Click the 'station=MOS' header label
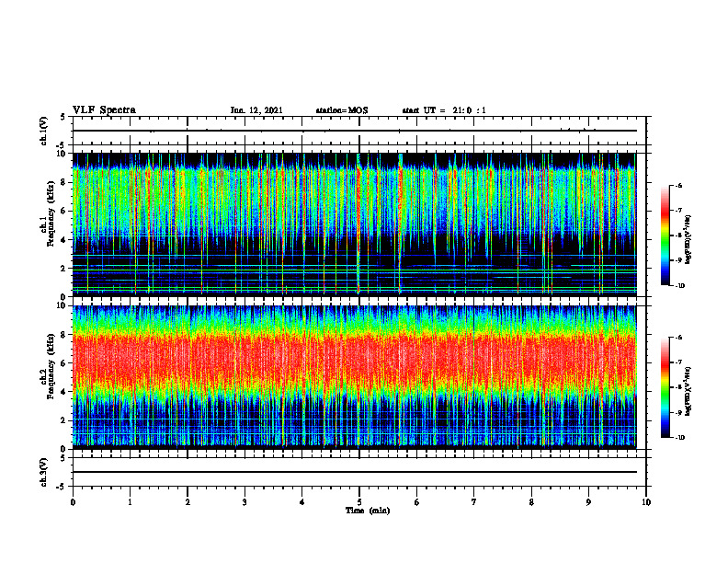This screenshot has width=728, height=563. [x=342, y=110]
